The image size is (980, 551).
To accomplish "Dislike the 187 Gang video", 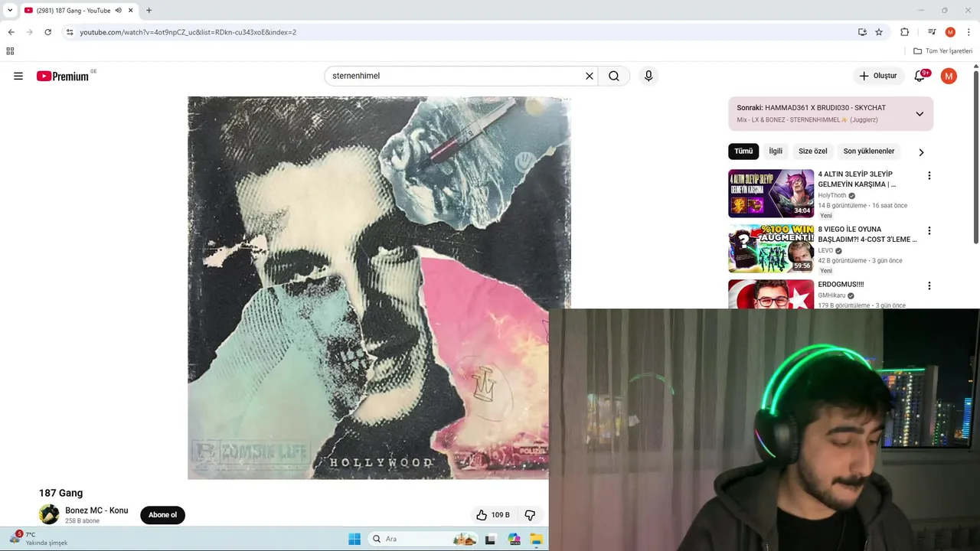I will point(530,515).
